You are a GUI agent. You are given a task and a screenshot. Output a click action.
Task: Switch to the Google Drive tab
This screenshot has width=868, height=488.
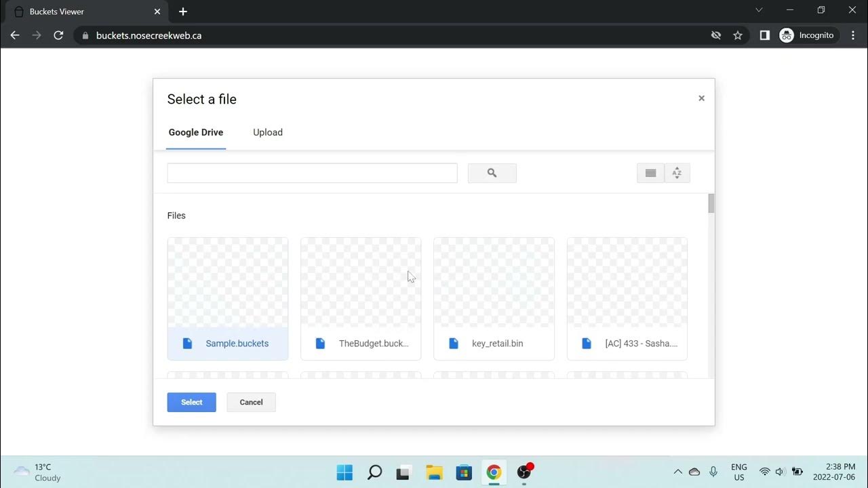(196, 133)
